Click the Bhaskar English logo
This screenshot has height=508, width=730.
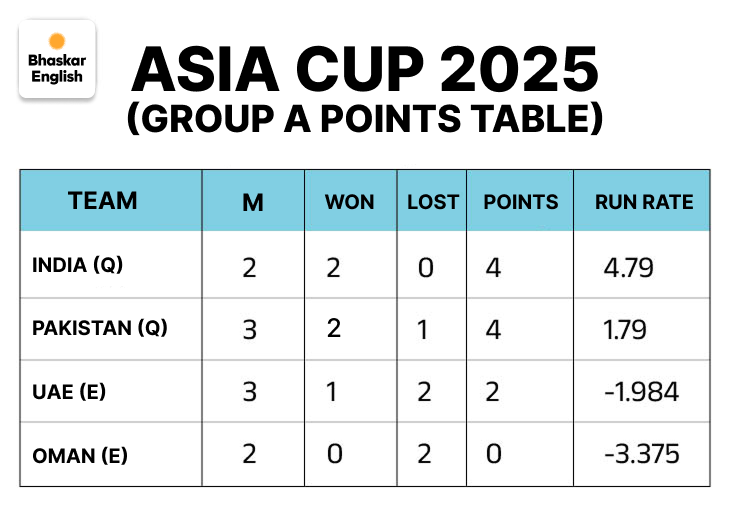[x=57, y=61]
